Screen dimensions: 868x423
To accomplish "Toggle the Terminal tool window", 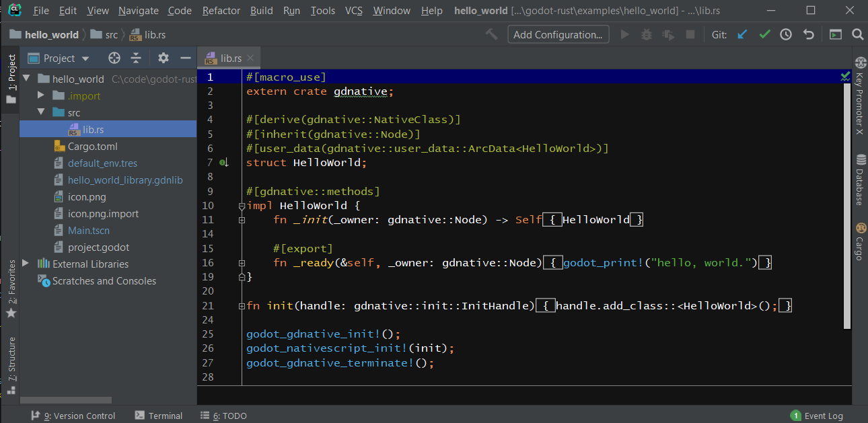I will coord(159,416).
